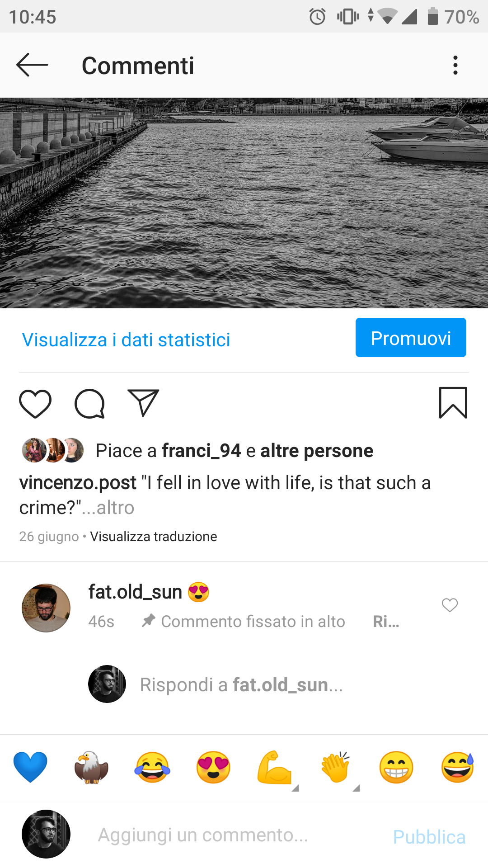Share post with paper plane icon
This screenshot has width=488, height=868.
point(143,402)
